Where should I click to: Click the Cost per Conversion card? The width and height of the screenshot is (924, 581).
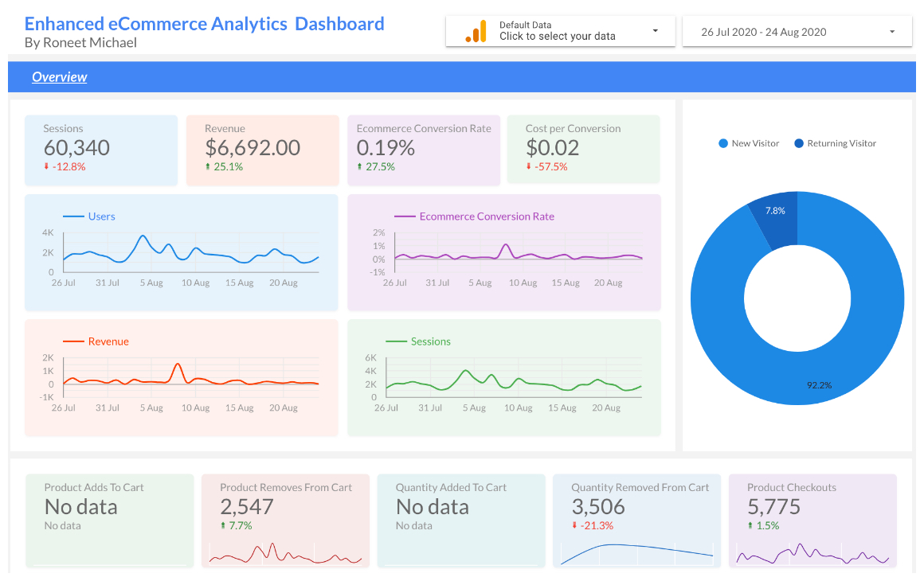click(x=583, y=150)
